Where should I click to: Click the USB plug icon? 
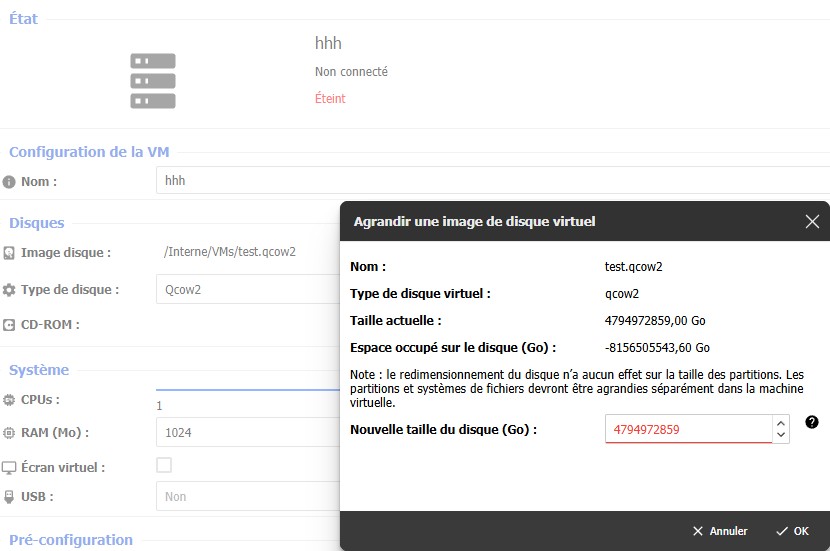pyautogui.click(x=9, y=497)
